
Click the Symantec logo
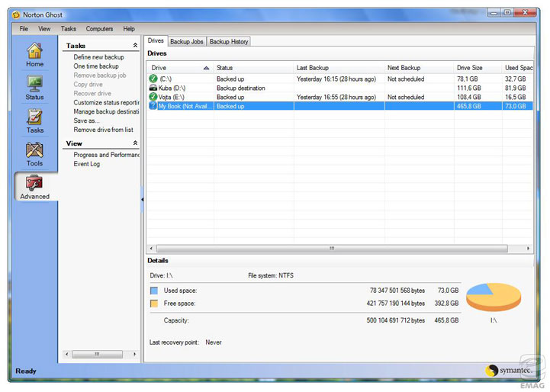[x=508, y=370]
